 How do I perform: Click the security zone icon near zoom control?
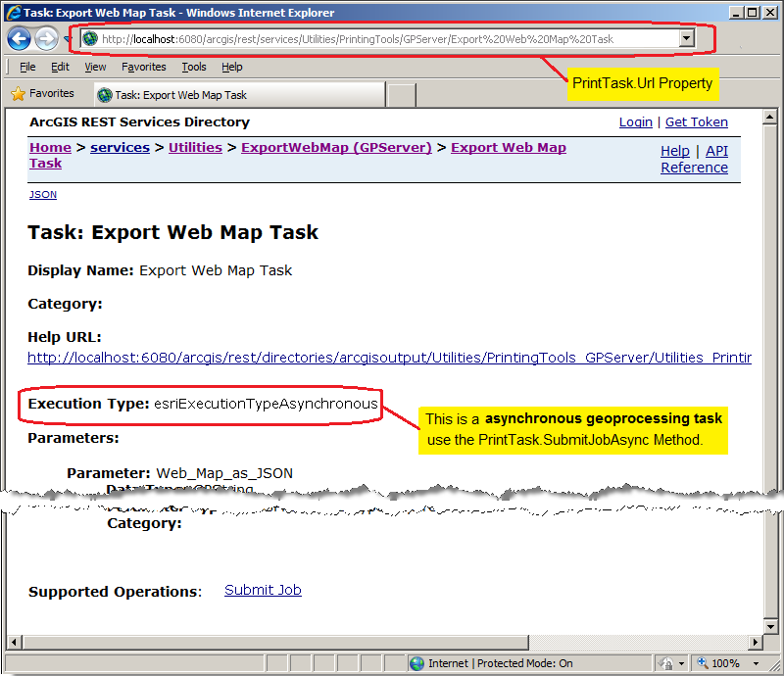point(666,663)
